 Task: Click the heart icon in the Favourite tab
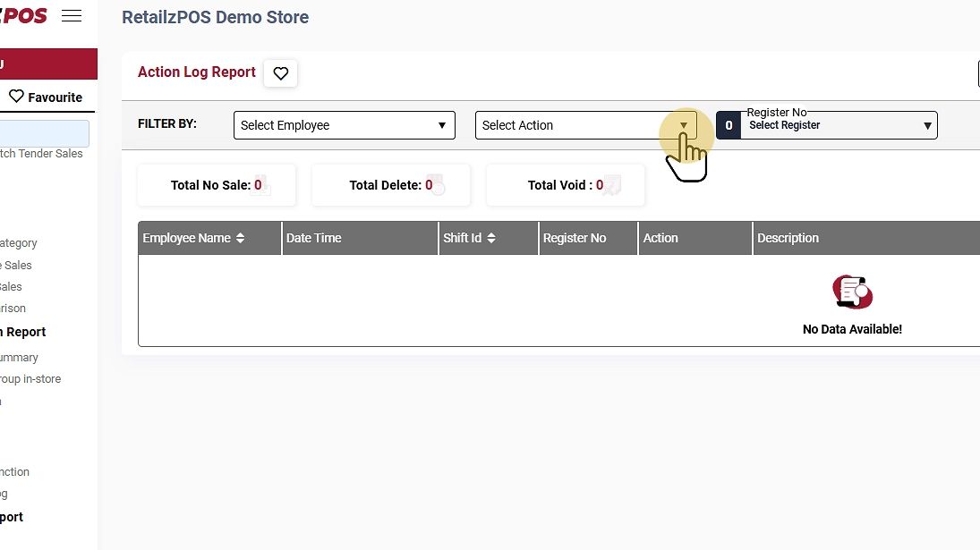16,97
